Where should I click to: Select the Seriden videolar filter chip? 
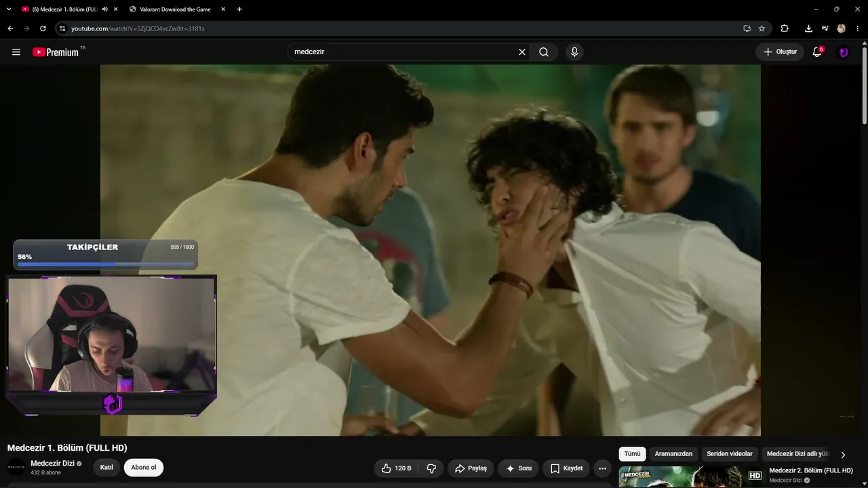point(730,454)
